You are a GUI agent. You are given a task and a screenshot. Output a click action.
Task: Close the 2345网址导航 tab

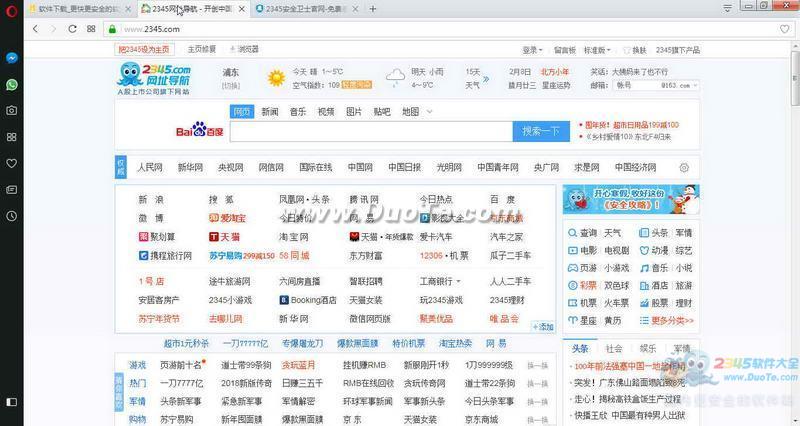tap(242, 9)
